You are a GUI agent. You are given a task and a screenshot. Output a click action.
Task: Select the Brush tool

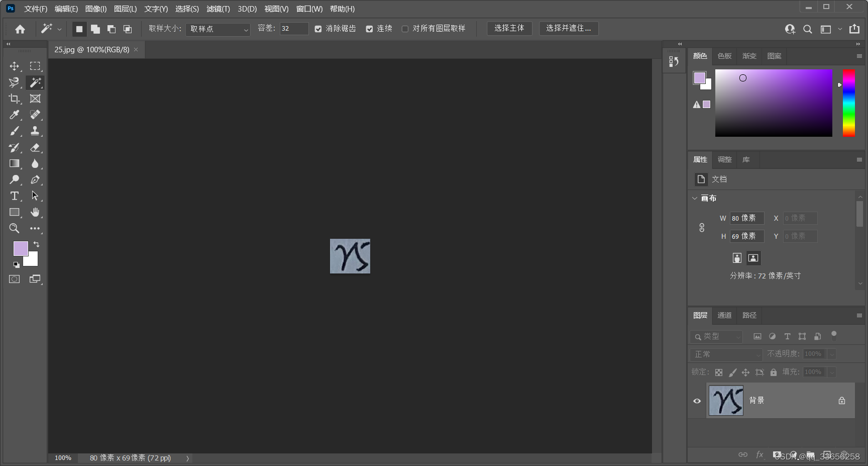click(14, 131)
